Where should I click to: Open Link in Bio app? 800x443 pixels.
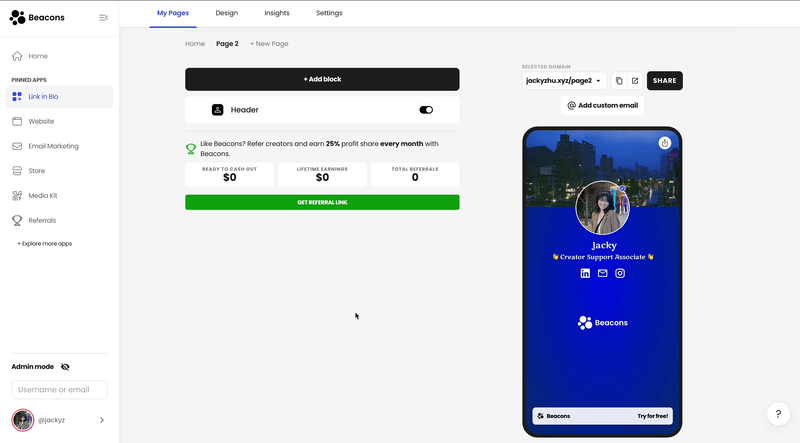pyautogui.click(x=59, y=96)
